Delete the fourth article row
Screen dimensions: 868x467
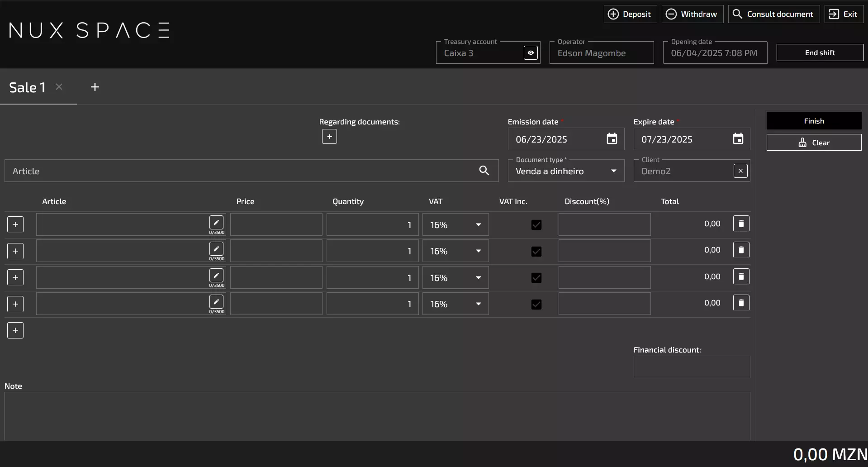click(x=741, y=303)
